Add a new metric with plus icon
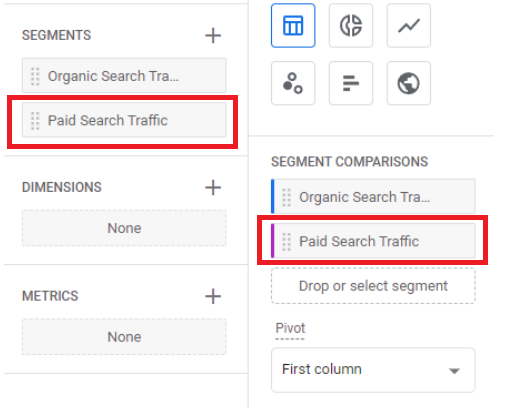Image resolution: width=520 pixels, height=408 pixels. [x=213, y=296]
